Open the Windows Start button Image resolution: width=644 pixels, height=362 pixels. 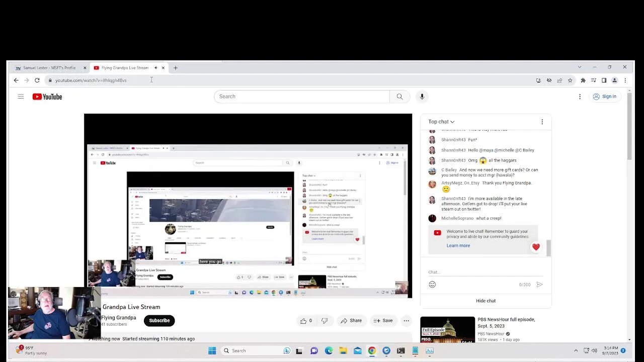(x=212, y=350)
